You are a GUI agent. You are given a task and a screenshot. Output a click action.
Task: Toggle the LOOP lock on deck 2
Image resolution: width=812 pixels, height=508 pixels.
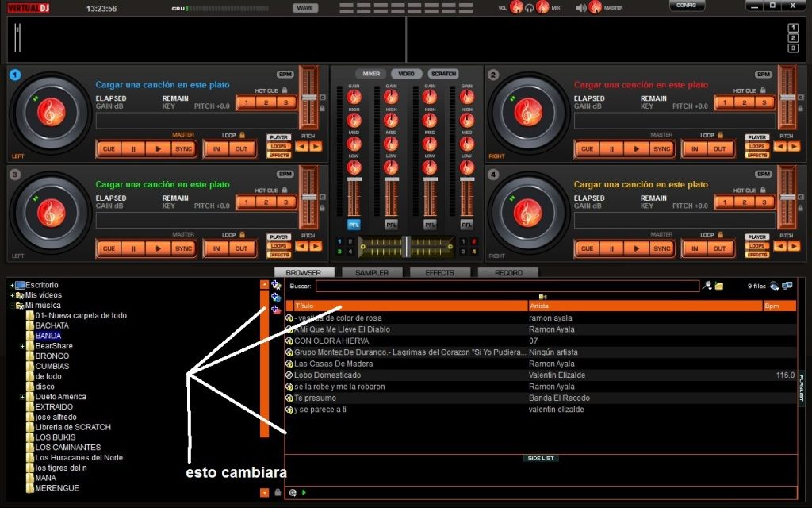point(720,135)
